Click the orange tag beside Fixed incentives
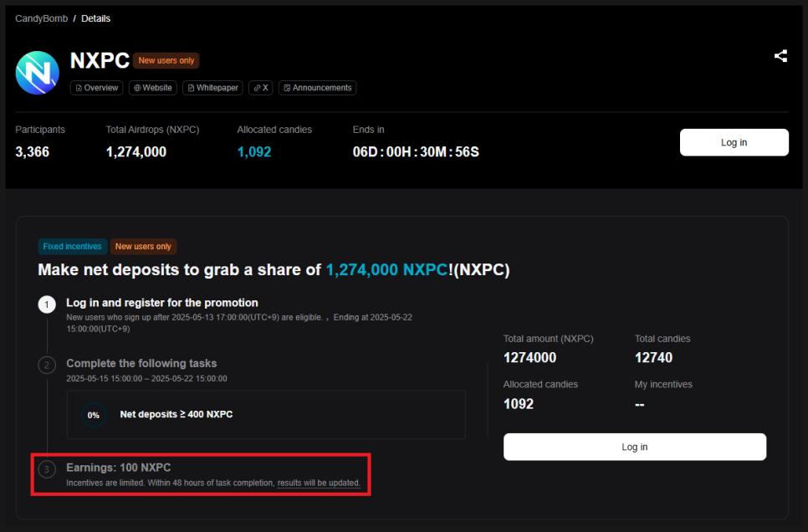 143,247
